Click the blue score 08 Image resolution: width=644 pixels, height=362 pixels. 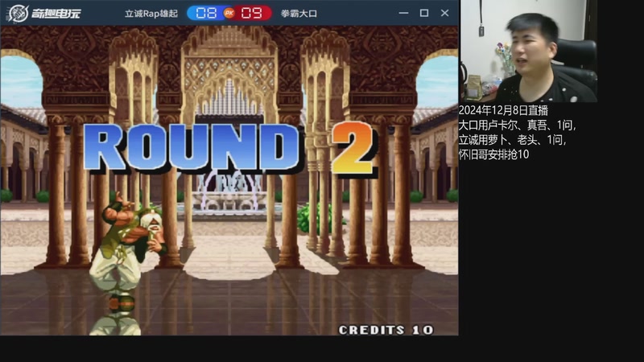coord(206,13)
